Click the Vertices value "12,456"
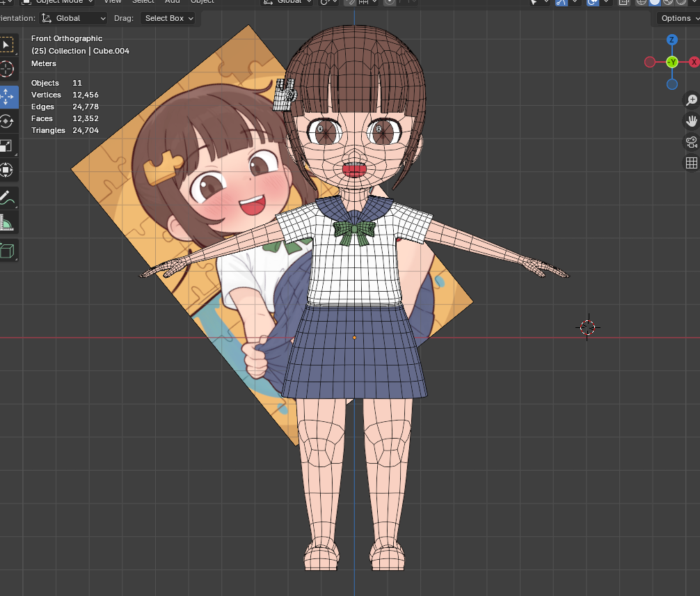Image resolution: width=700 pixels, height=596 pixels. pos(86,95)
